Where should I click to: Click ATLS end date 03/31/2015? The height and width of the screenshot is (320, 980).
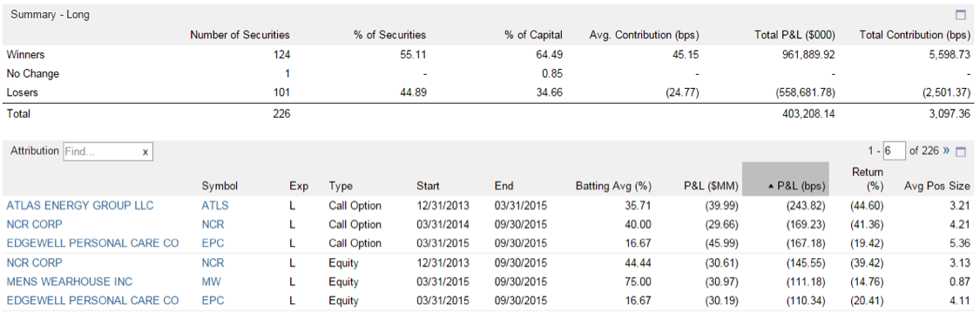tap(520, 205)
